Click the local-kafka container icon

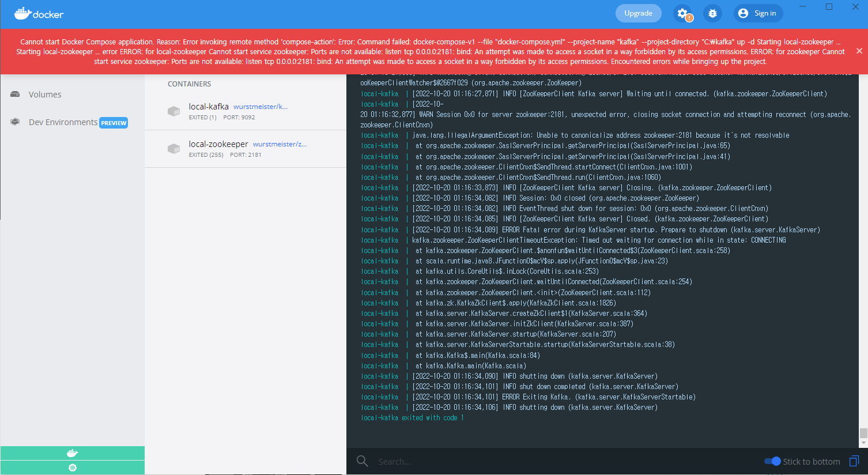tap(173, 111)
